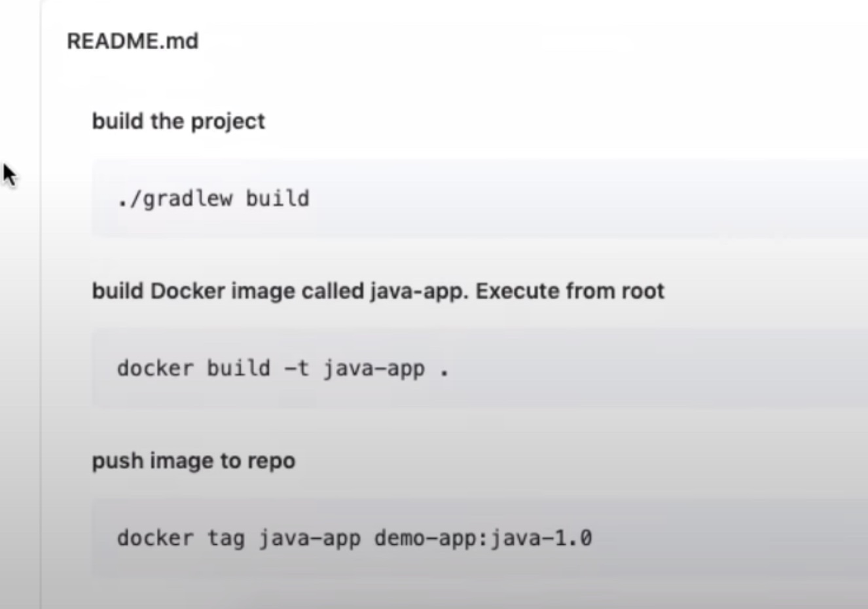Click the './gradlew build' code line
This screenshot has height=609, width=868.
pyautogui.click(x=213, y=198)
